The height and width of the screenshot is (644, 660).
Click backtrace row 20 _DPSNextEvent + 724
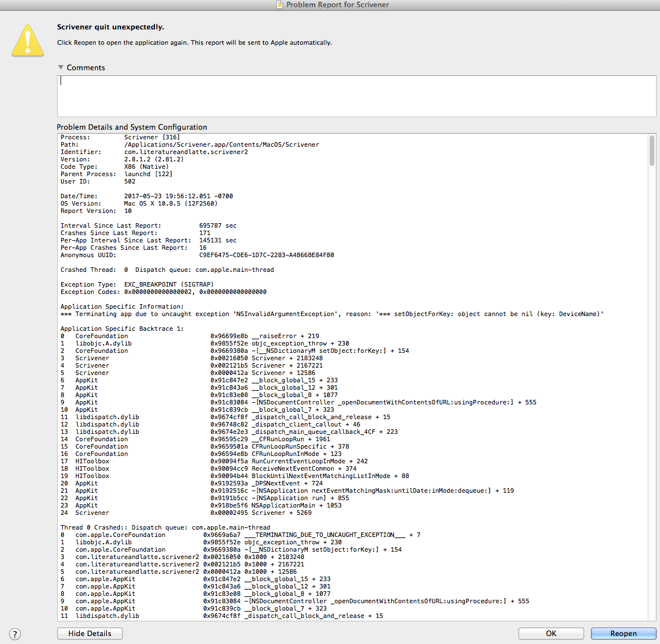coord(191,484)
